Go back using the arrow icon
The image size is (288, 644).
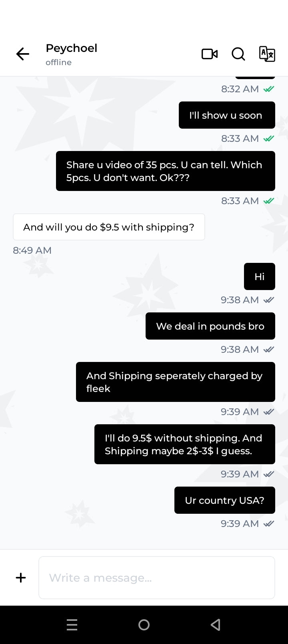coord(23,54)
